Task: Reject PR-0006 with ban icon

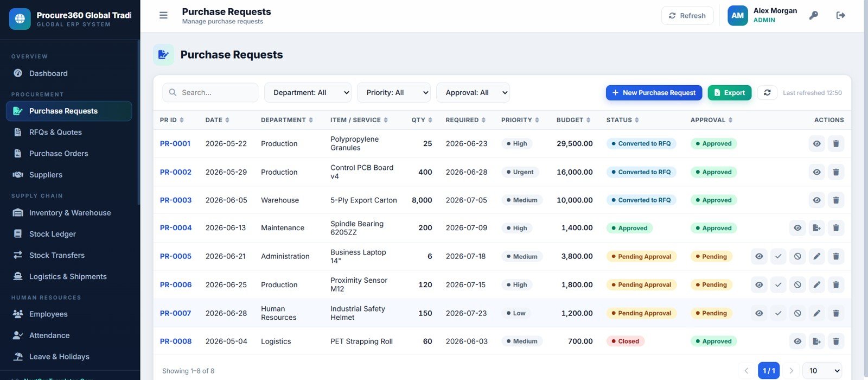Action: pos(797,284)
